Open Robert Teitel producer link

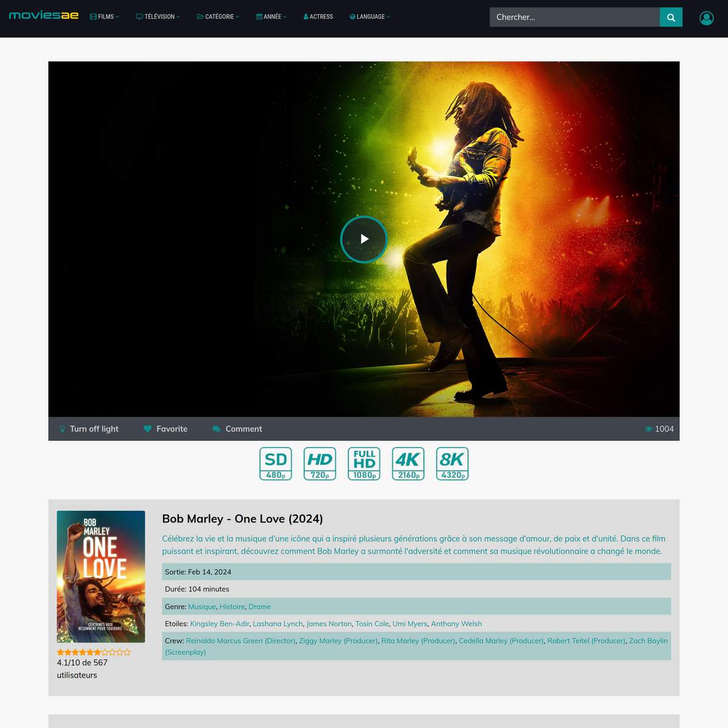pos(586,641)
